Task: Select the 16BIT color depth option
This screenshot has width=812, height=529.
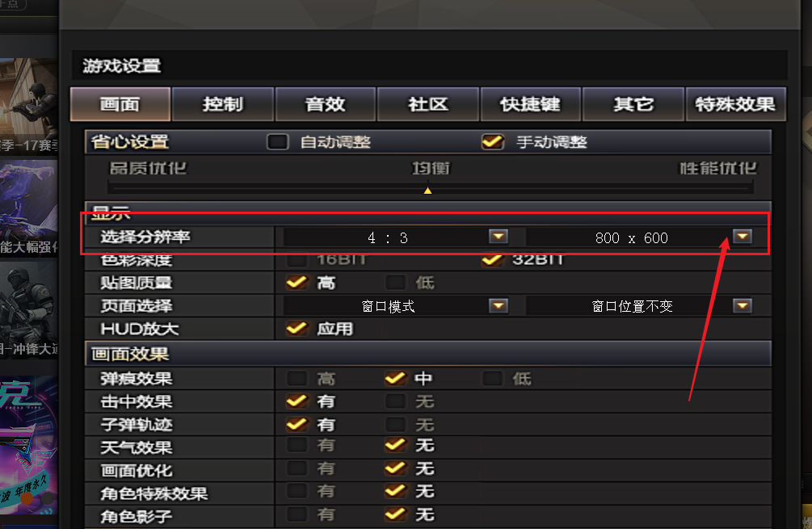Action: pyautogui.click(x=297, y=259)
